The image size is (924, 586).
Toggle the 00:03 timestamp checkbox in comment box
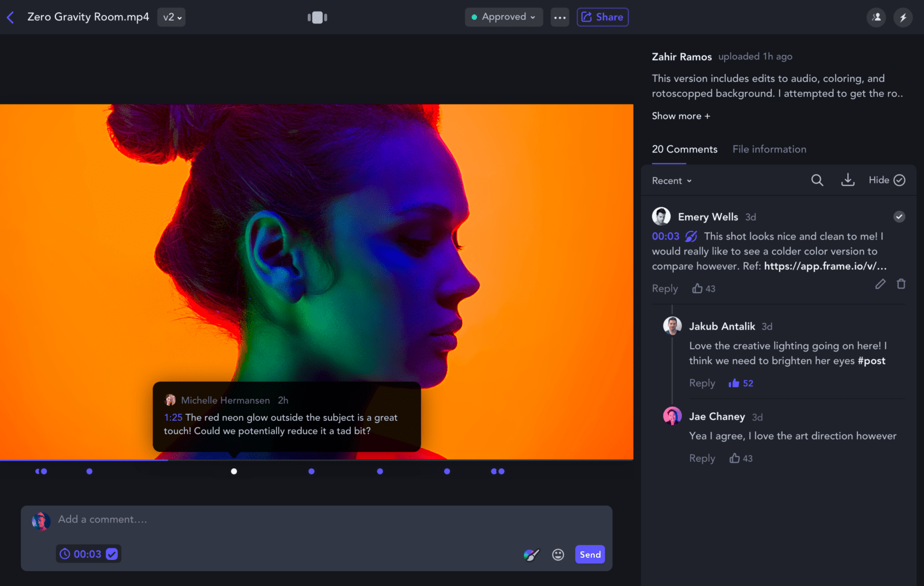[x=111, y=554]
